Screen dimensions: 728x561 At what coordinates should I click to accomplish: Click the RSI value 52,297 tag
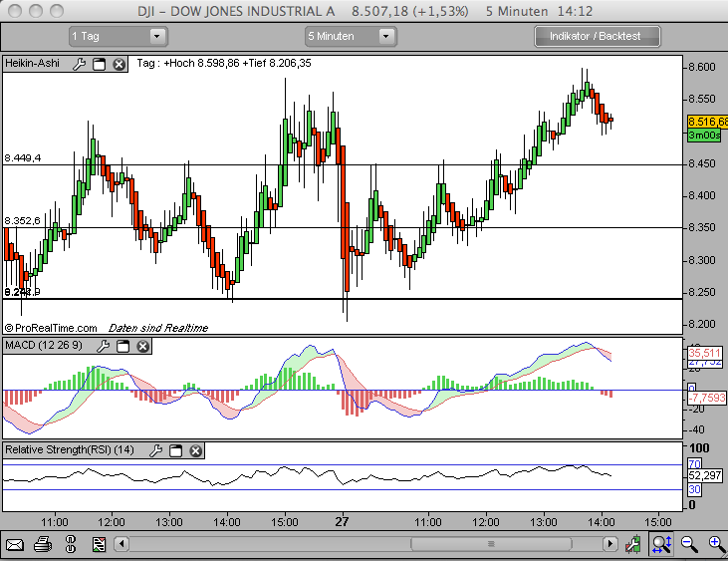705,475
